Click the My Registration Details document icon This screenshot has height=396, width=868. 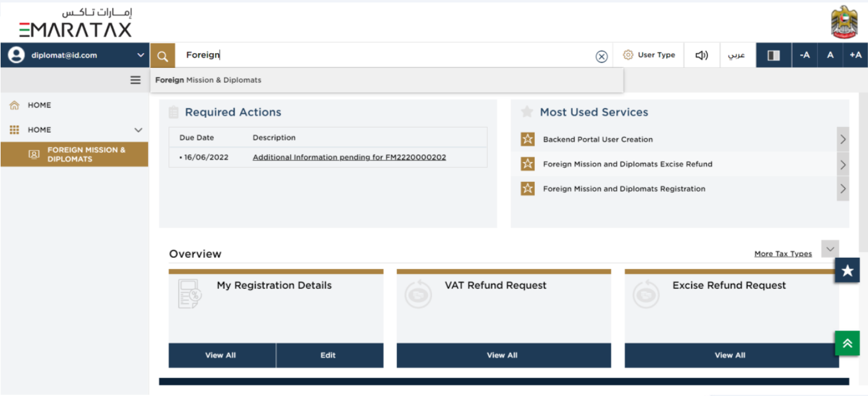tap(190, 294)
